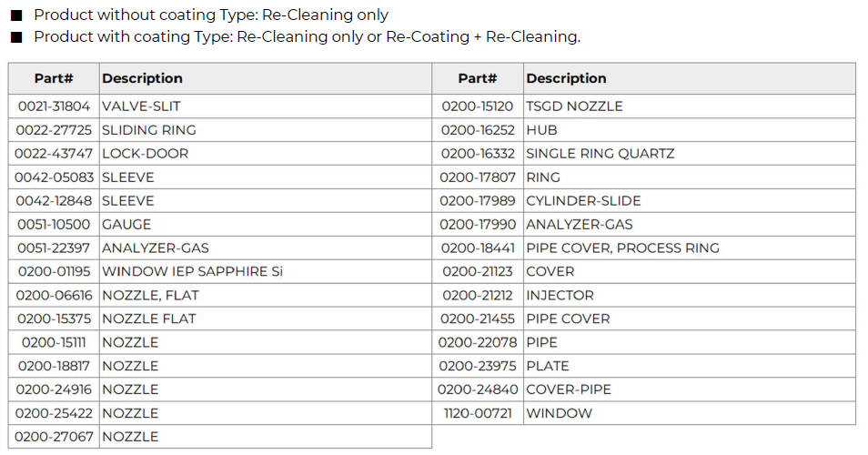Click part number 0200-16252
This screenshot has height=455, width=868.
click(x=478, y=130)
